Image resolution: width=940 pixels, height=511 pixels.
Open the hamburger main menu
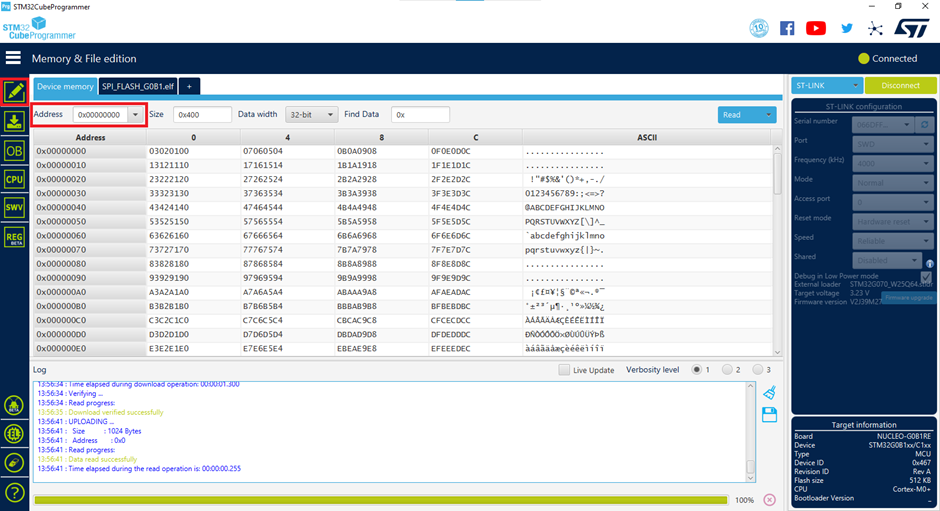[13, 58]
